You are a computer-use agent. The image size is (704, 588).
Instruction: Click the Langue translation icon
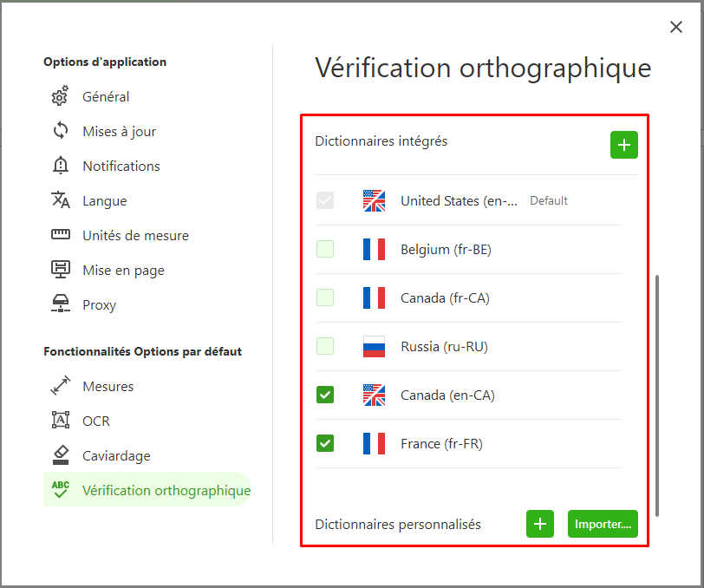(x=61, y=199)
